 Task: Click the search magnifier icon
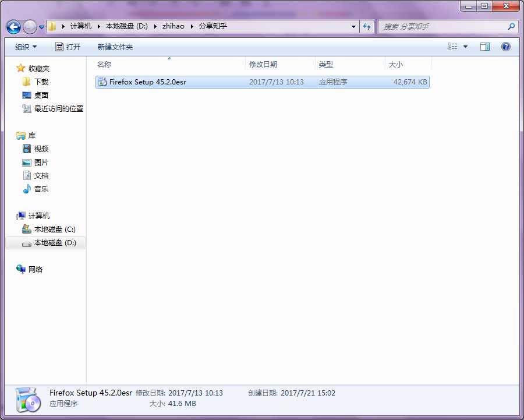(x=511, y=26)
